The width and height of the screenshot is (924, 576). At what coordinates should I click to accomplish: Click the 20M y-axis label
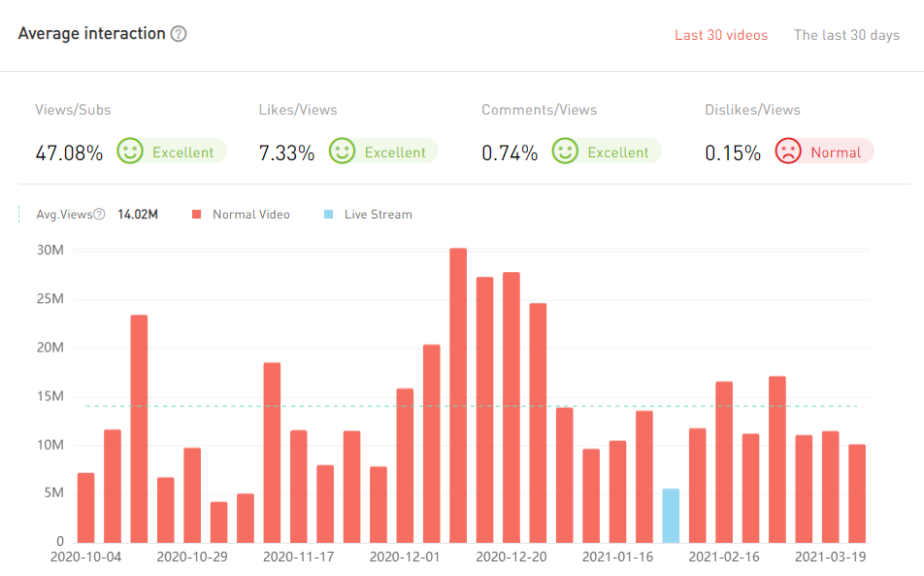point(50,348)
